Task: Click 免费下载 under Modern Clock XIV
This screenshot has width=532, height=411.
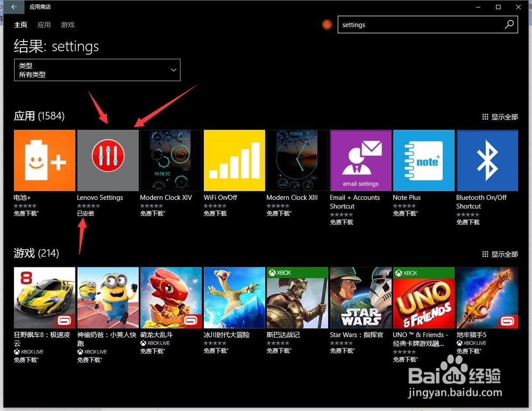Action: coord(153,213)
